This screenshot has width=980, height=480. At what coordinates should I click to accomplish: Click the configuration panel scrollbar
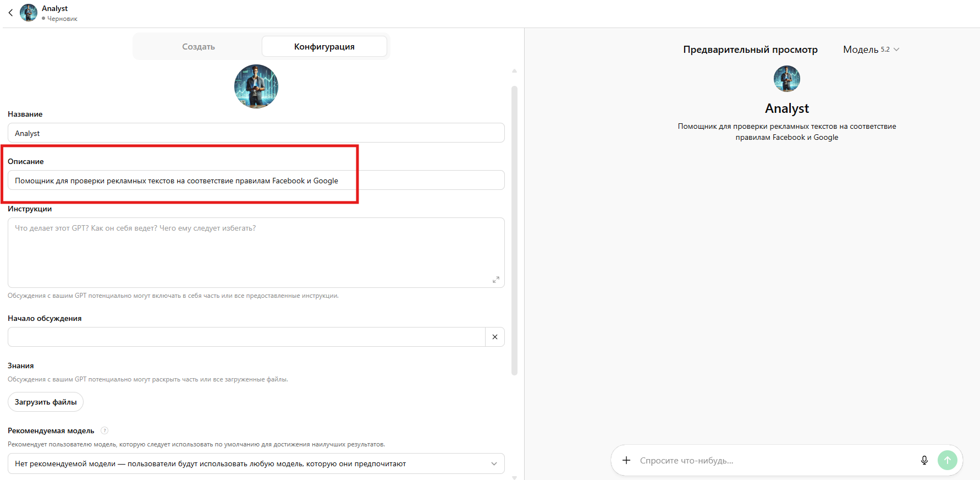(514, 230)
